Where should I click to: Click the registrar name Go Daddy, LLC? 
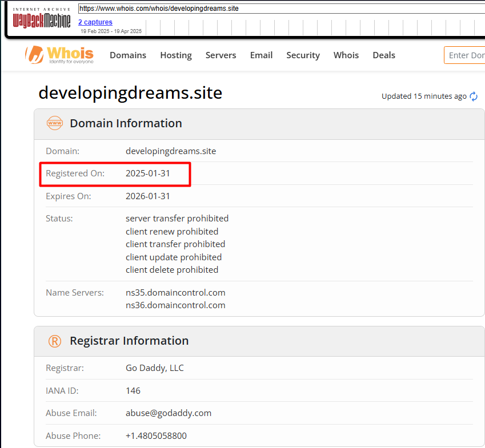point(155,368)
